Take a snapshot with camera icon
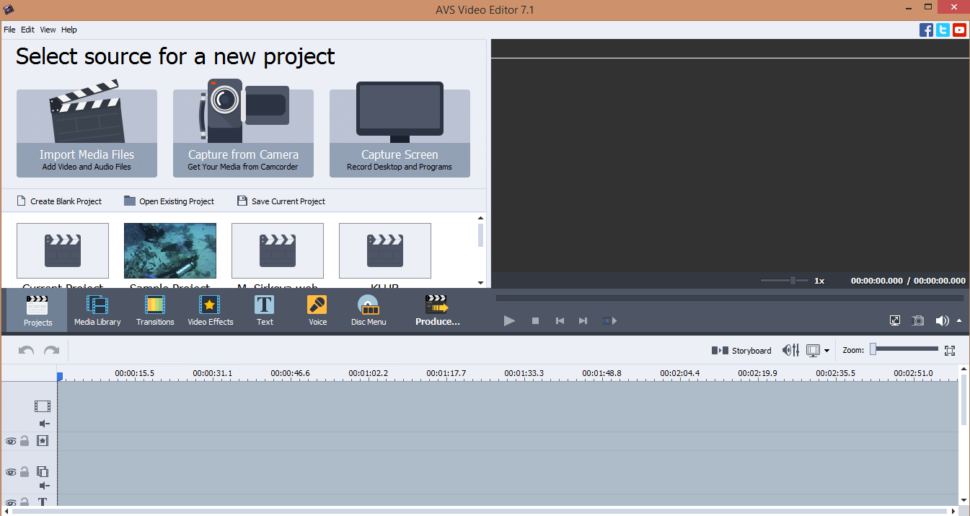Image resolution: width=970 pixels, height=516 pixels. pyautogui.click(x=918, y=320)
